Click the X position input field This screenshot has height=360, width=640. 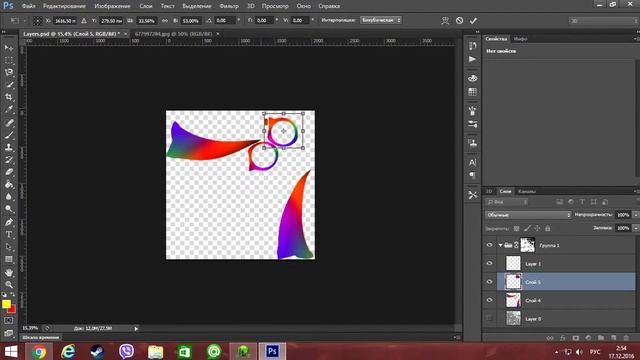65,20
